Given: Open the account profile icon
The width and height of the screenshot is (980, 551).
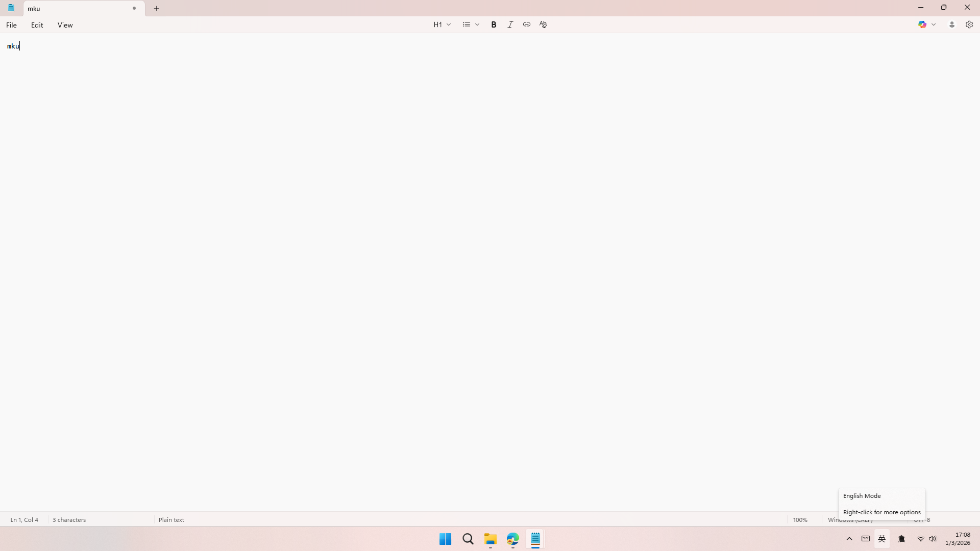Looking at the screenshot, I should [952, 24].
